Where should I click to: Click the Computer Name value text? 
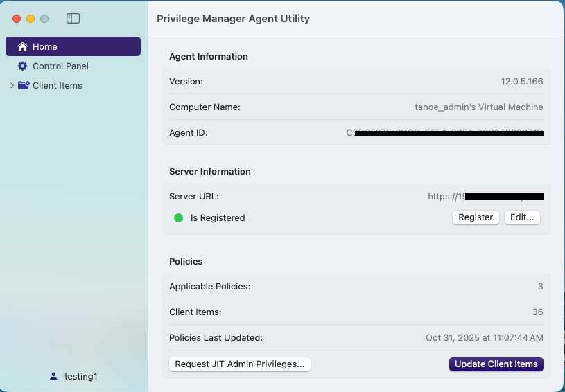[x=479, y=107]
